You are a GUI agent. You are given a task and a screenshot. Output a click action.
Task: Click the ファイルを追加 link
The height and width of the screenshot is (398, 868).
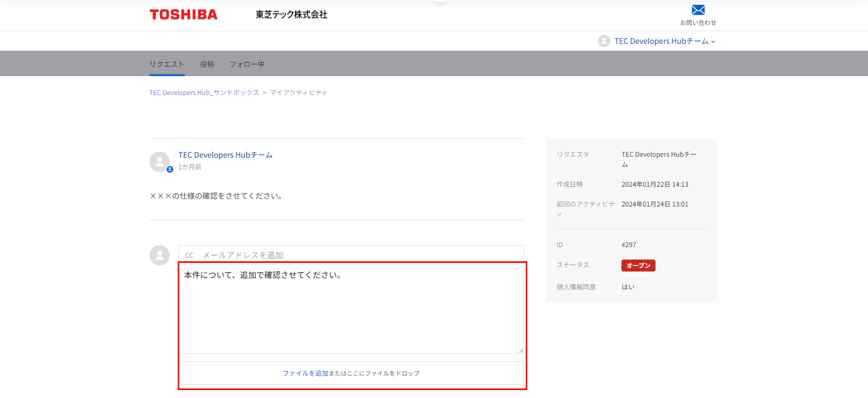pyautogui.click(x=305, y=373)
